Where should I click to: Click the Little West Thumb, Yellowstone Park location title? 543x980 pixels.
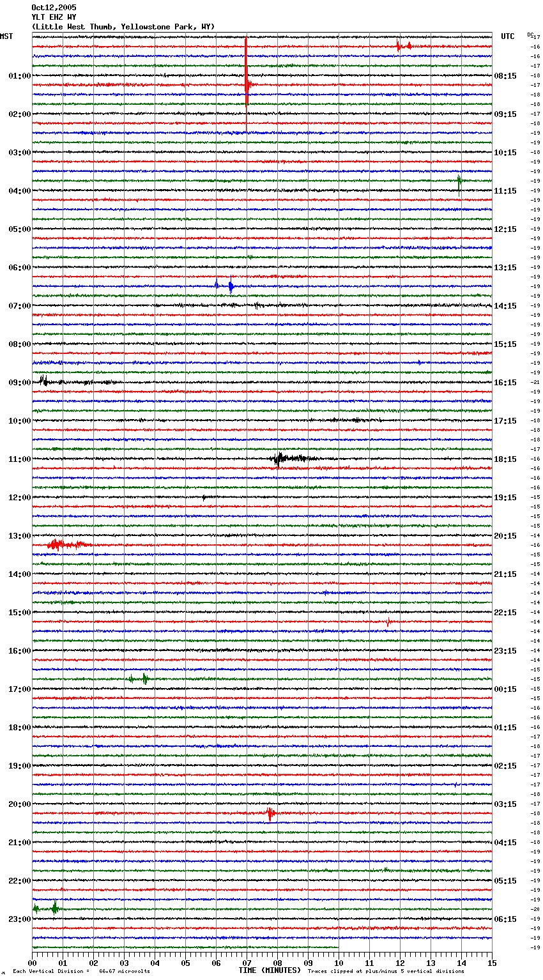(x=123, y=27)
